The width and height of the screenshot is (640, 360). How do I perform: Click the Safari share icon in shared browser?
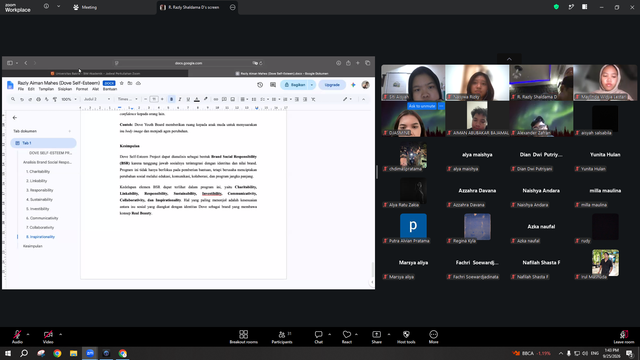pos(348,63)
